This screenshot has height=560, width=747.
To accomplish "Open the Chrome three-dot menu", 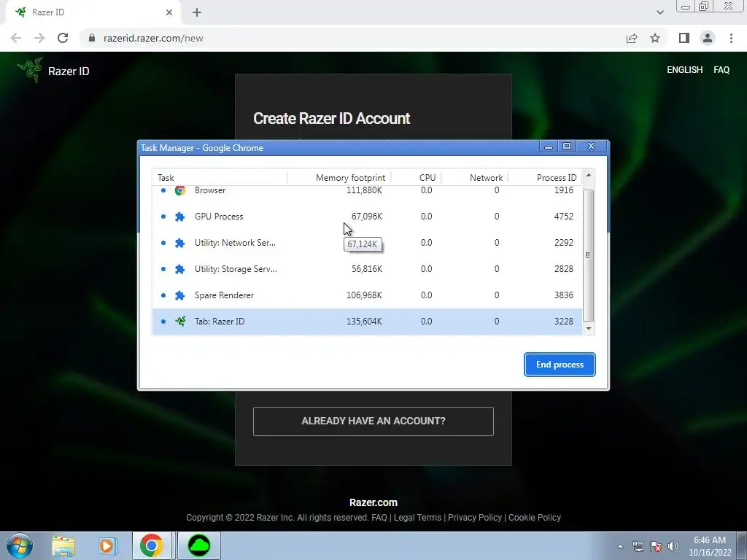I will (x=731, y=38).
